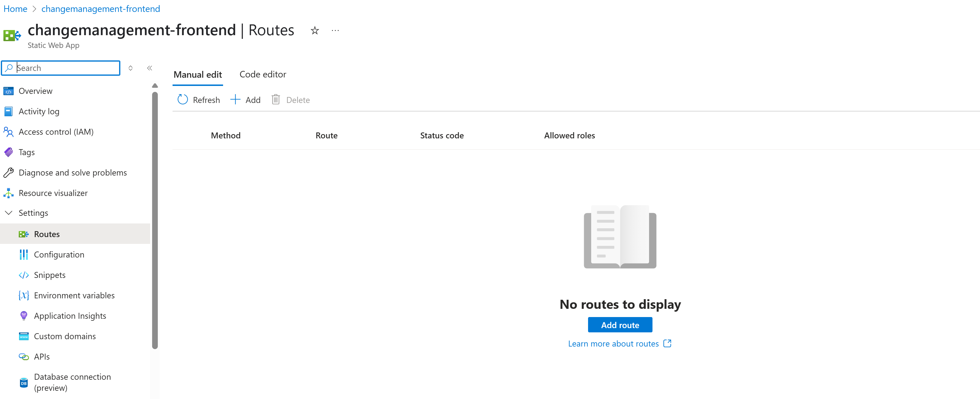Click the Refresh toolbar label
Viewport: 980px width, 399px height.
click(206, 100)
